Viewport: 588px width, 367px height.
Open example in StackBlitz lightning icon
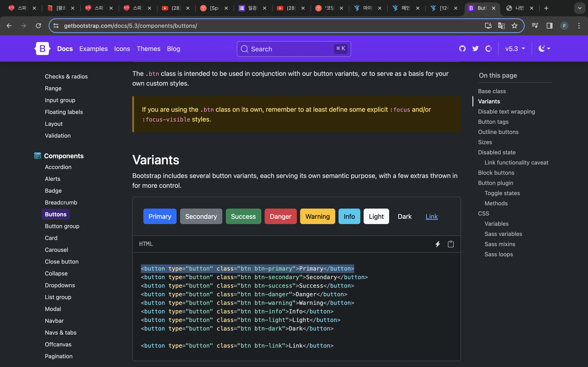[x=438, y=244]
